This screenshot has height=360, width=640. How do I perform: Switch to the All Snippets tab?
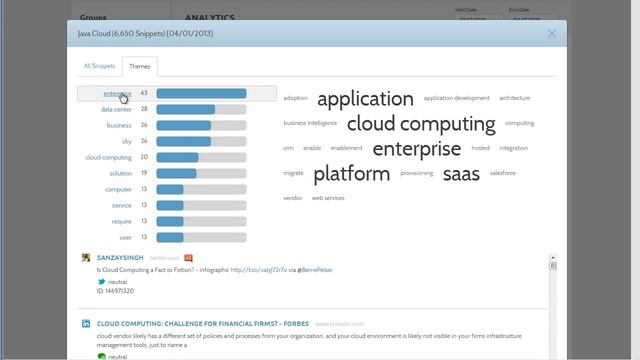[99, 66]
